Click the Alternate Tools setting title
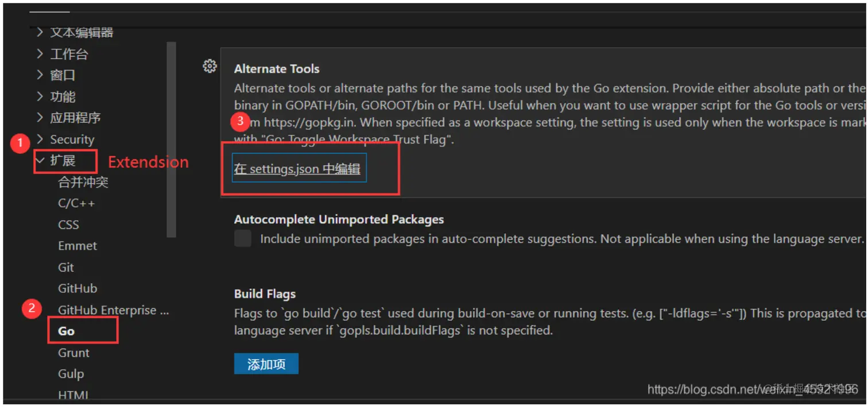 click(x=277, y=69)
